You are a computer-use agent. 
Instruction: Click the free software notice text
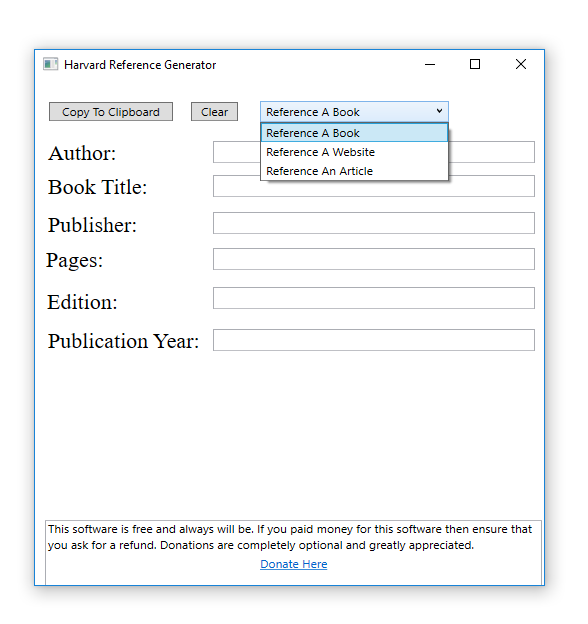coord(290,537)
